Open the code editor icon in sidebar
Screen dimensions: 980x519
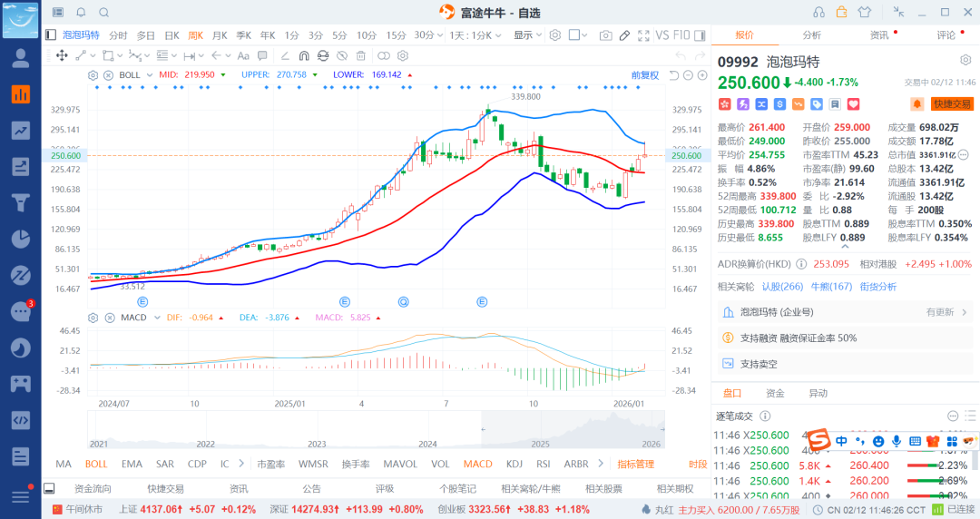21,419
